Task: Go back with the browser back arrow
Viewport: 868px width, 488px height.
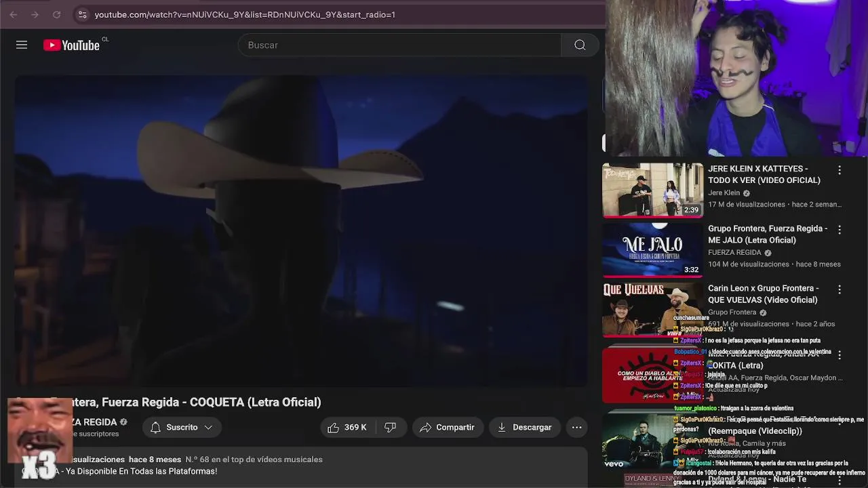Action: click(x=14, y=14)
